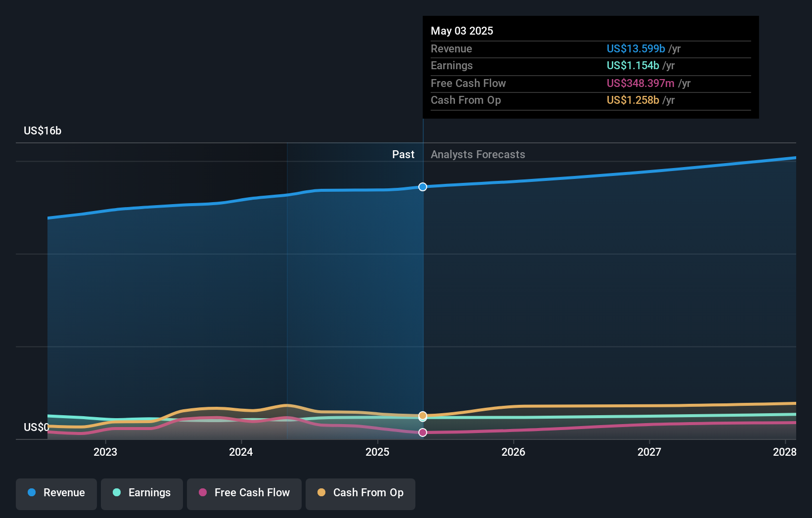Click the 2026 year label on the axis
812x518 pixels.
[x=514, y=451]
